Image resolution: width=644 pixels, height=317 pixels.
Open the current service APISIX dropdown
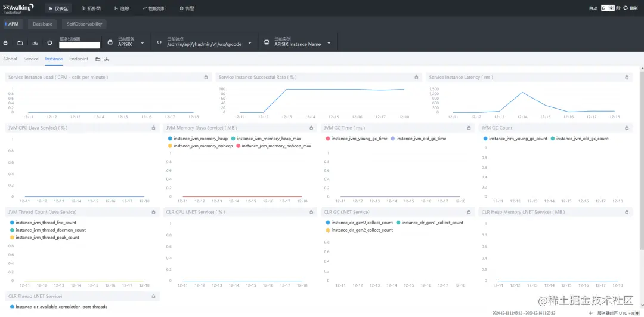click(126, 42)
